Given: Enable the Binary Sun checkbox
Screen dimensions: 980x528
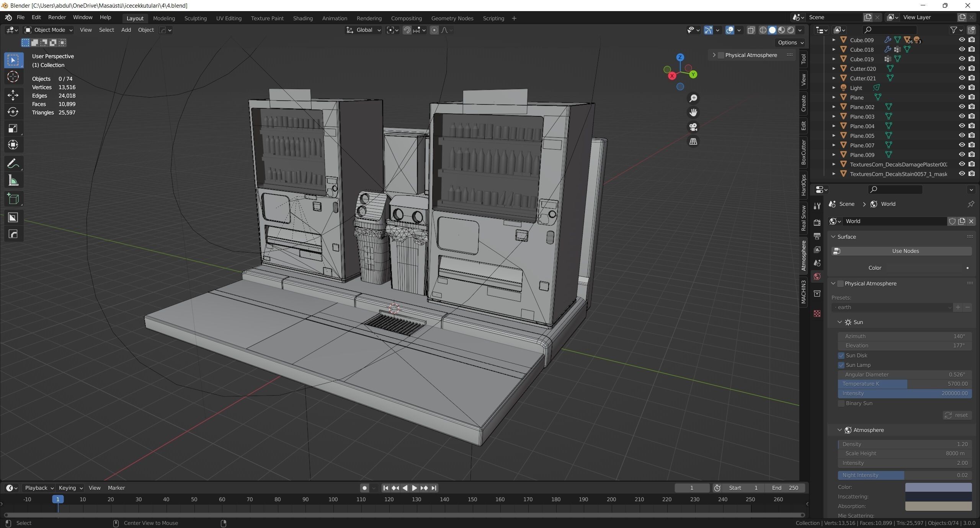Looking at the screenshot, I should (x=841, y=403).
